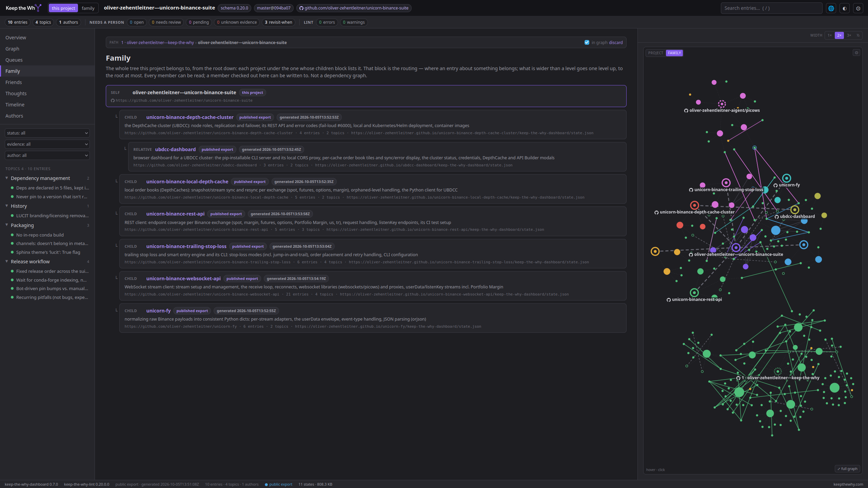Click the unicorn-binance-depth-cache-cluster graph node
The height and width of the screenshot is (488, 868).
point(694,205)
